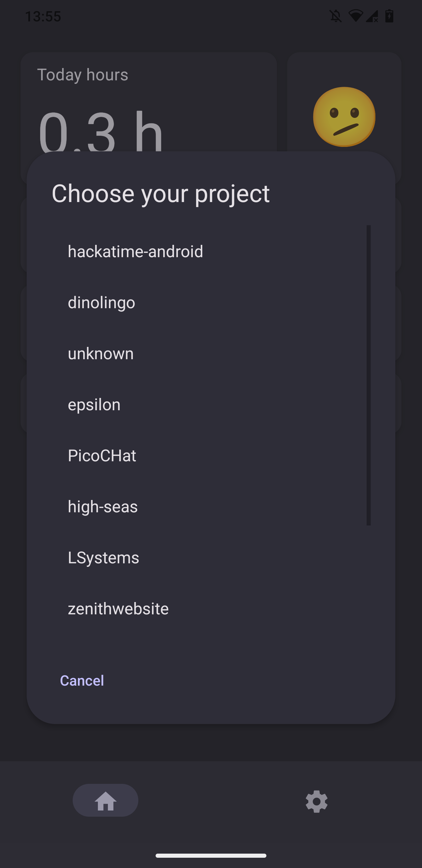The height and width of the screenshot is (868, 422).
Task: Choose the LSystems project
Action: tap(103, 557)
